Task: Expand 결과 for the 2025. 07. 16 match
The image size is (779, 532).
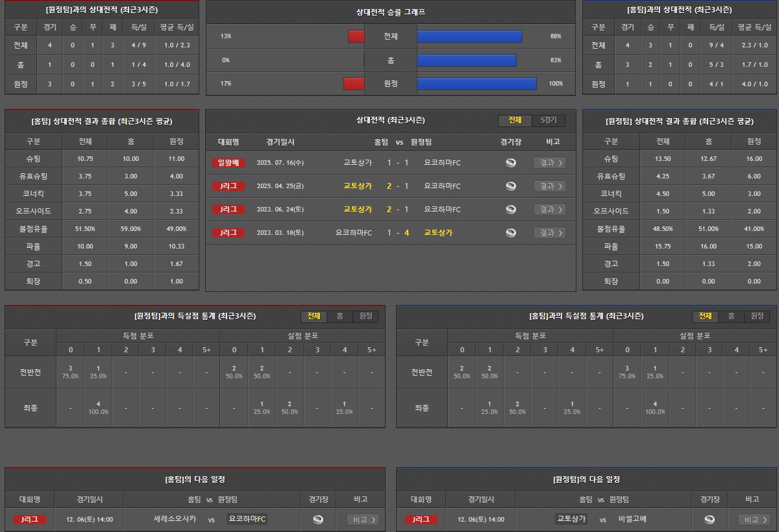Action: [x=549, y=163]
